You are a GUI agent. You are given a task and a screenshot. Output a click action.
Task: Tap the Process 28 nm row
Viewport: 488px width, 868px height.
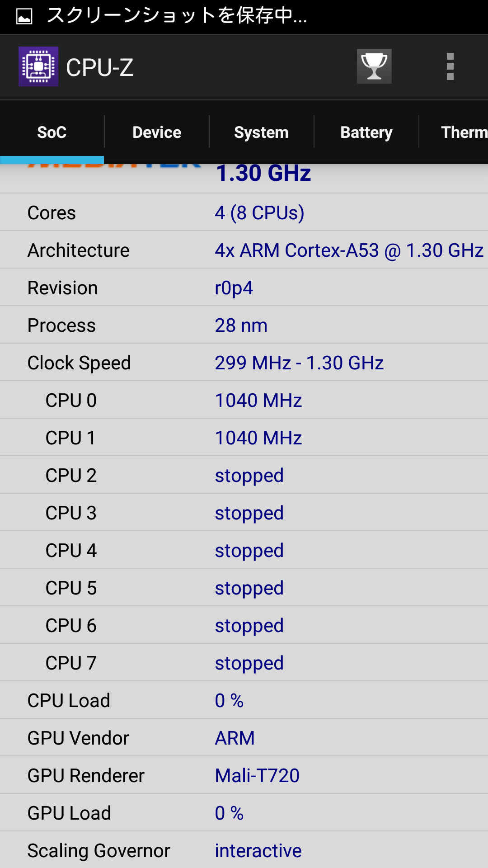[x=244, y=325]
